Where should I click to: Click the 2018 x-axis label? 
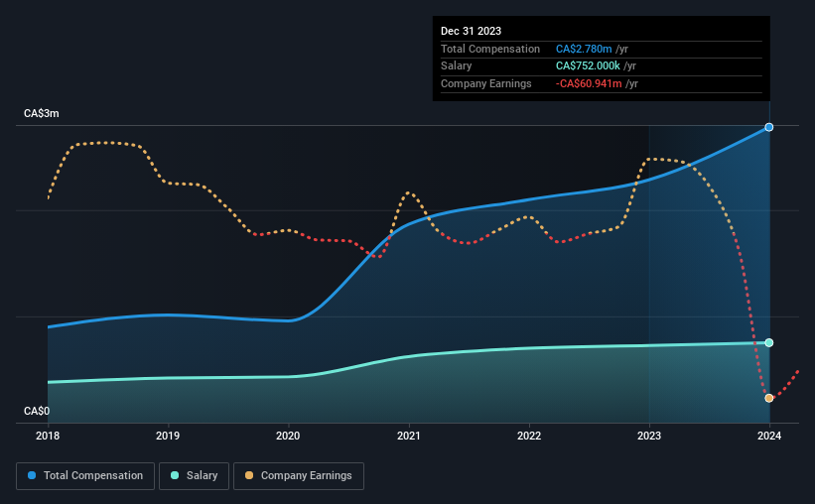tap(48, 436)
